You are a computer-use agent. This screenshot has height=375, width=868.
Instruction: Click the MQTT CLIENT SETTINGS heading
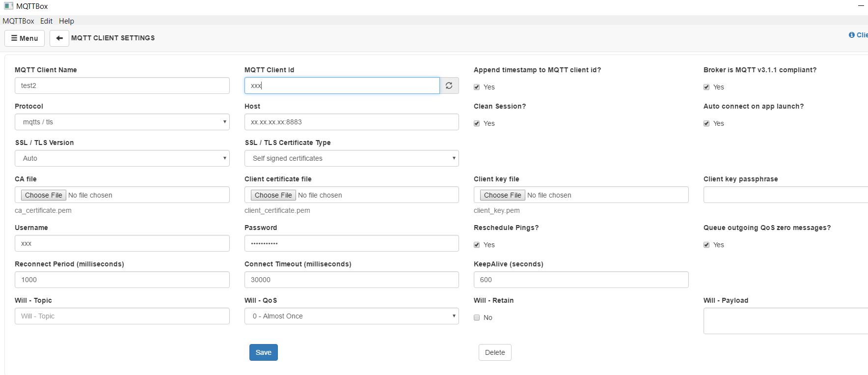(113, 38)
